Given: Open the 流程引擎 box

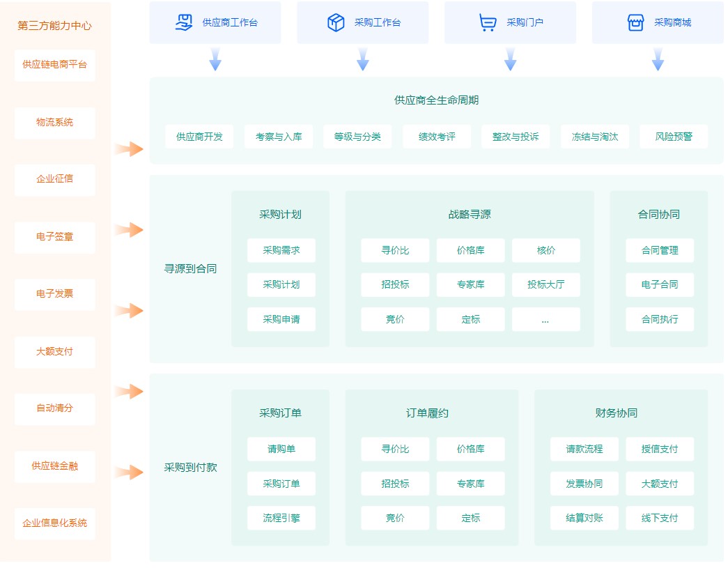Looking at the screenshot, I should [x=281, y=518].
